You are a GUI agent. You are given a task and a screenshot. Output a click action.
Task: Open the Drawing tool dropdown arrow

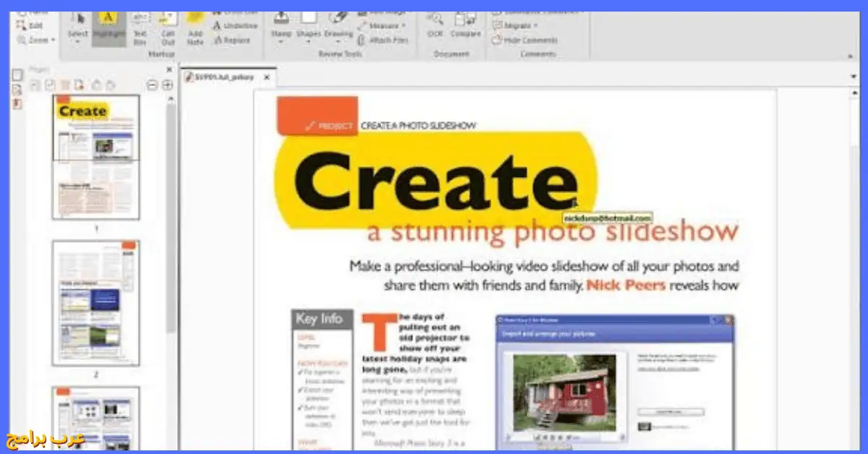(x=339, y=43)
